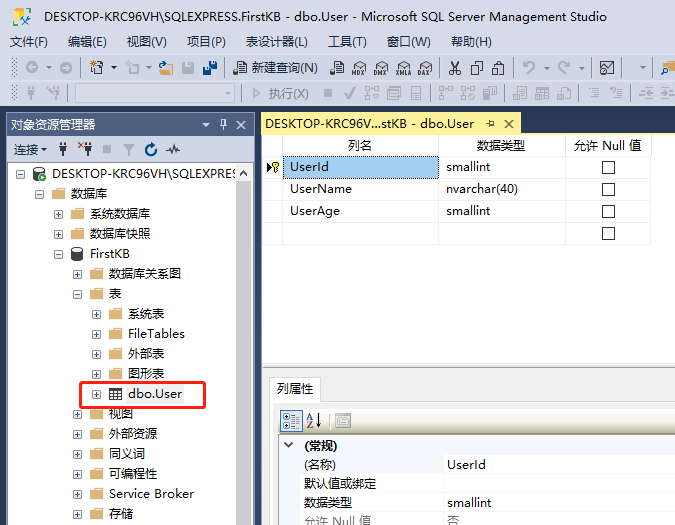
Task: Click the UserName column name cell
Action: coord(360,189)
